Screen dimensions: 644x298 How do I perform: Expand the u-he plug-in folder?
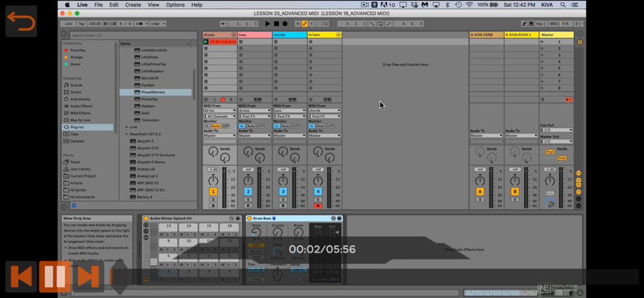click(x=127, y=127)
